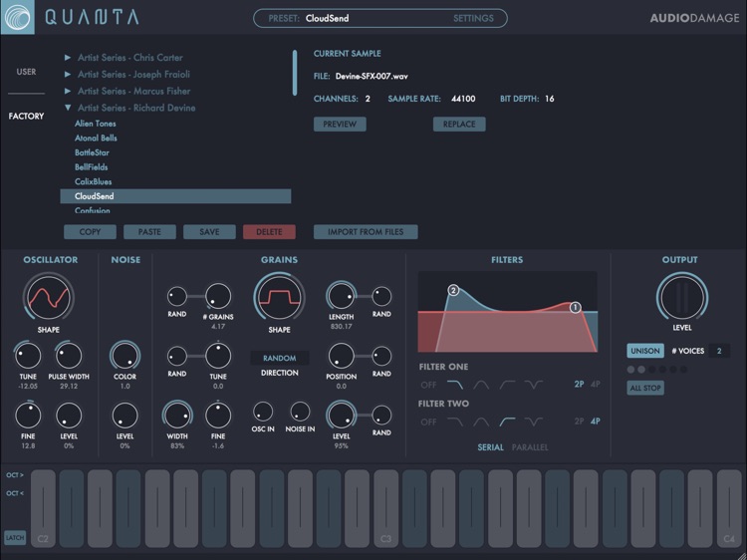Expand Artist Series - Marcus Fisher folder
The width and height of the screenshot is (747, 560).
point(68,91)
